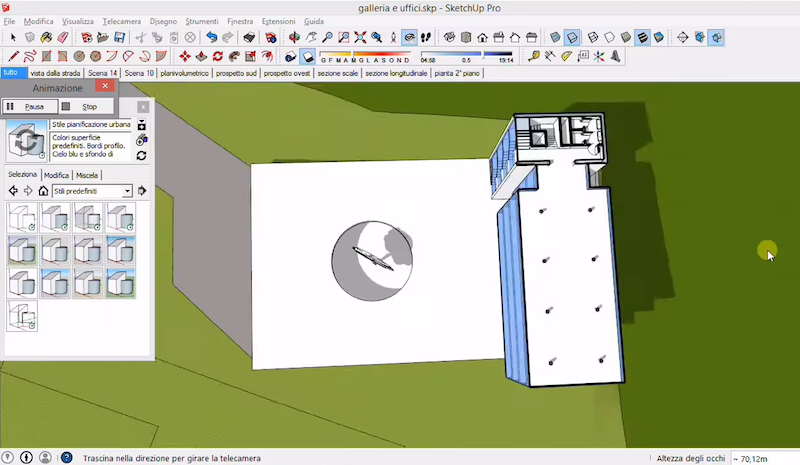
Task: Pick the Paint Bucket tool
Action: tap(45, 38)
